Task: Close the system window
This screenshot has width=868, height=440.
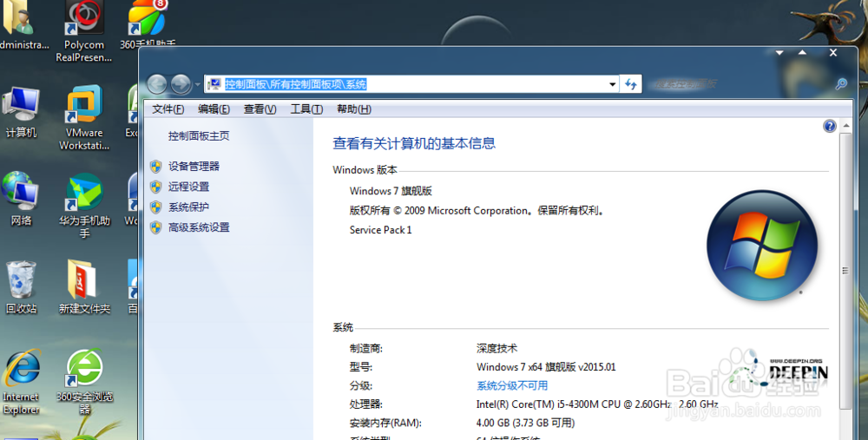Action: tap(833, 53)
